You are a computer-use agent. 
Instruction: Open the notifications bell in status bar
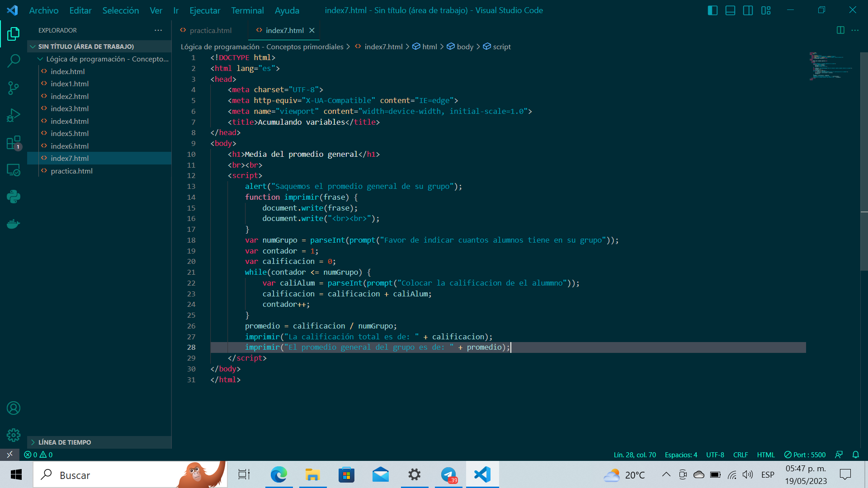(x=855, y=455)
